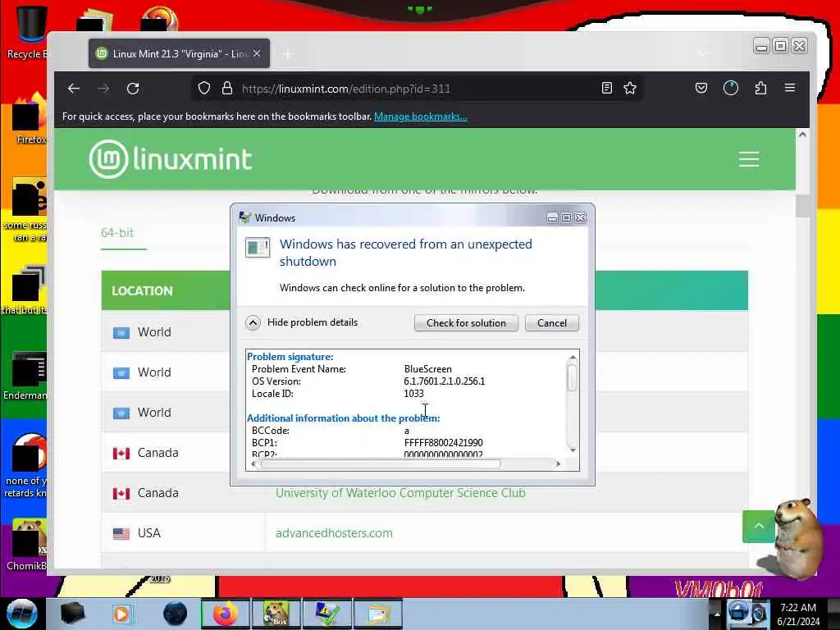The width and height of the screenshot is (840, 630).
Task: Click the LOCATION table header
Action: coord(142,291)
